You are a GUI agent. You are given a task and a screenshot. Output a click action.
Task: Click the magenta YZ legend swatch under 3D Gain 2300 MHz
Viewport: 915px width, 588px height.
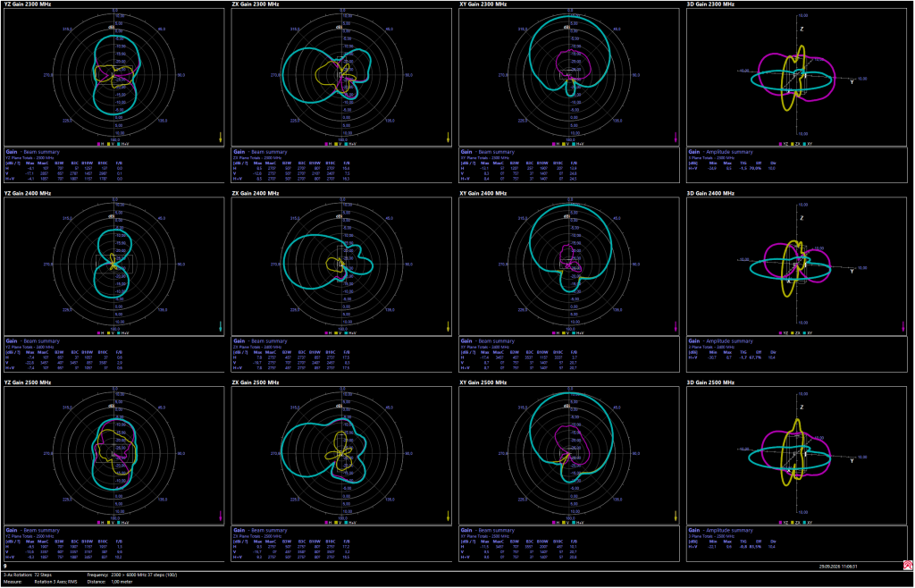click(780, 143)
